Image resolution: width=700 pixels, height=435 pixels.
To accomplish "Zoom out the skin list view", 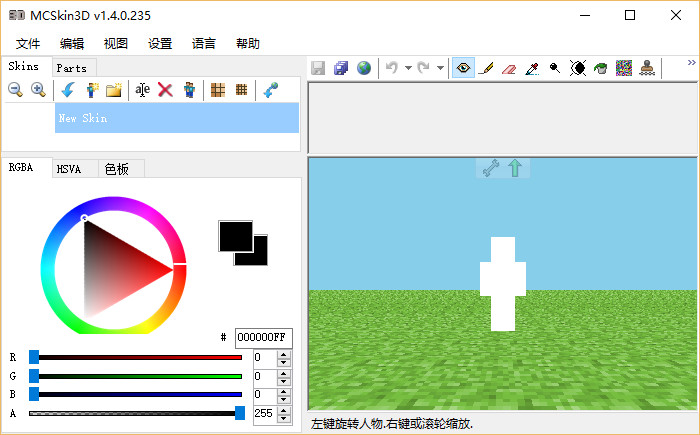I will click(x=15, y=90).
